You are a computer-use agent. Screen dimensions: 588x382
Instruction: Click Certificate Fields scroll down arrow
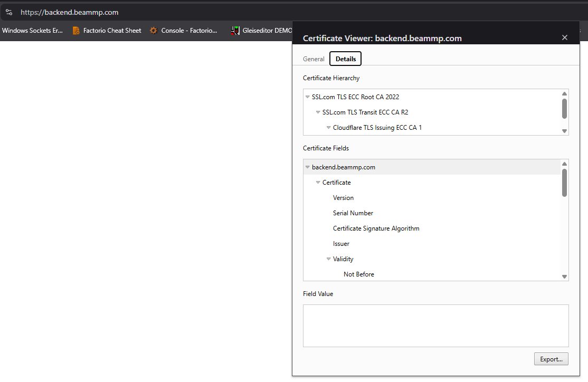pyautogui.click(x=564, y=276)
